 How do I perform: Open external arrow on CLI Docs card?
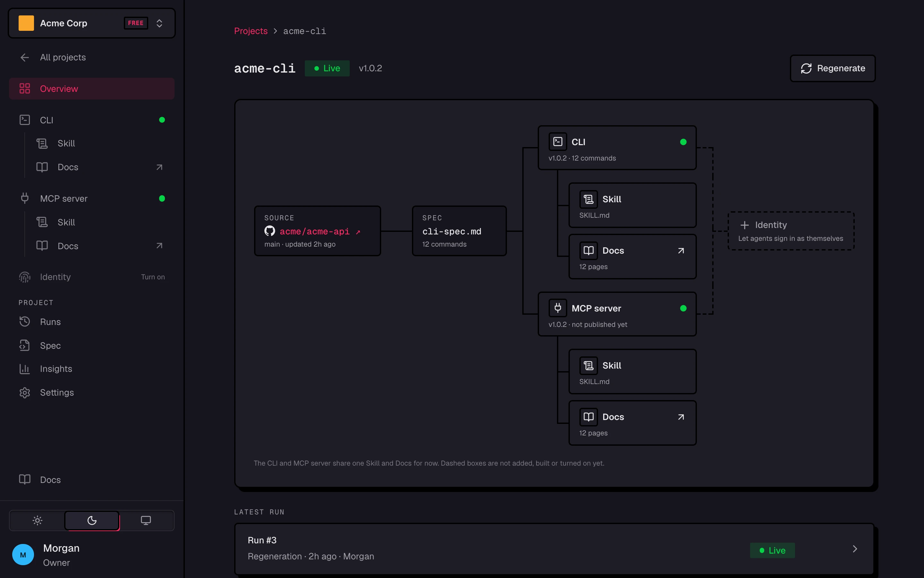[x=681, y=251]
